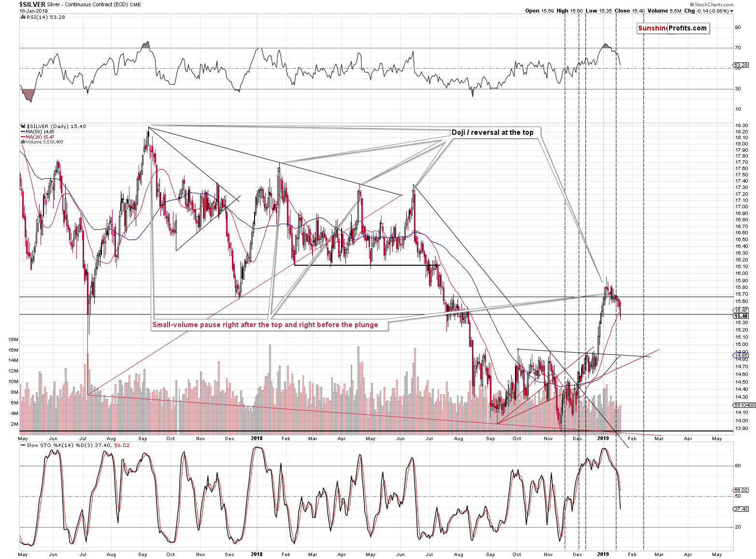The image size is (756, 559).
Task: Click the 37.40 stochastic %K value tag
Action: point(741,509)
